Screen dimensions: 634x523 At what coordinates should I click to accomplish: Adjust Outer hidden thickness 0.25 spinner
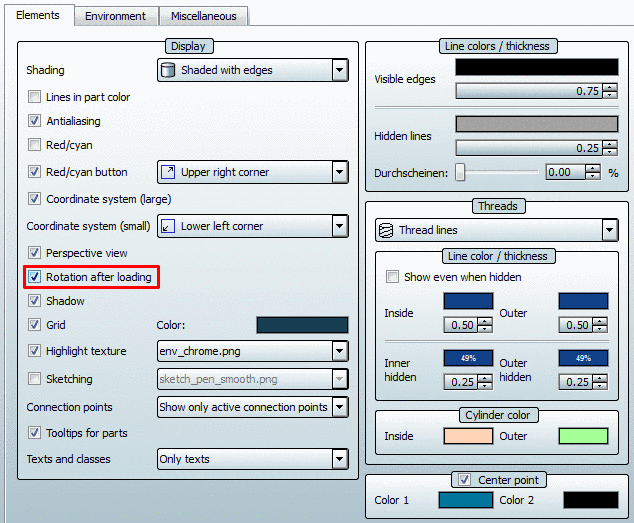tap(600, 382)
